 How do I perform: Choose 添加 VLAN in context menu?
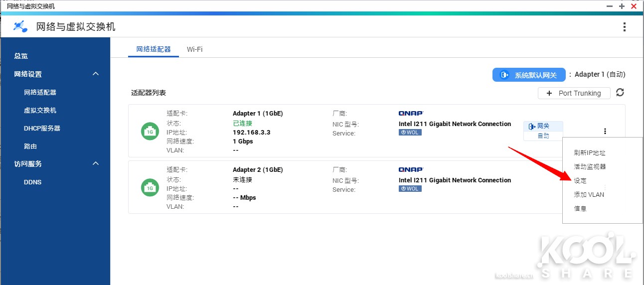click(x=589, y=195)
